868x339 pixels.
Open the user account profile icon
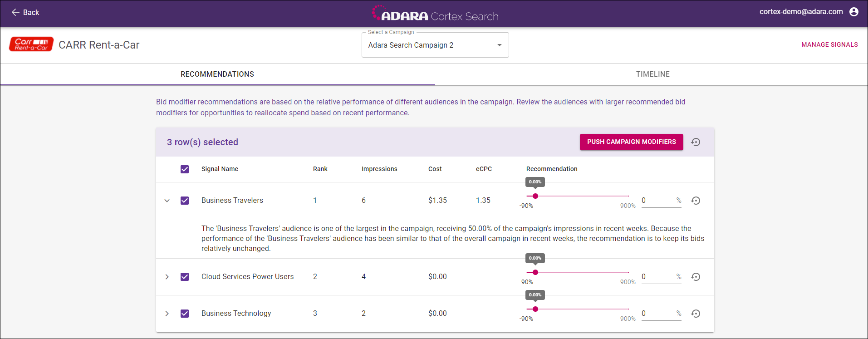(x=854, y=12)
